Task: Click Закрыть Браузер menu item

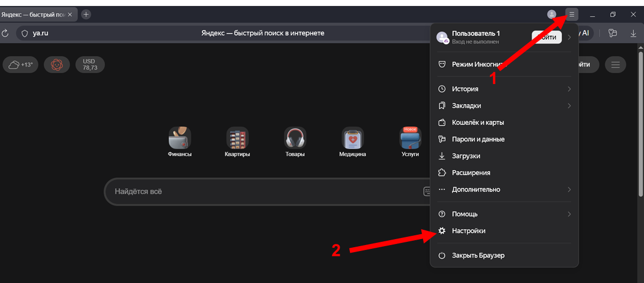Action: pos(478,255)
